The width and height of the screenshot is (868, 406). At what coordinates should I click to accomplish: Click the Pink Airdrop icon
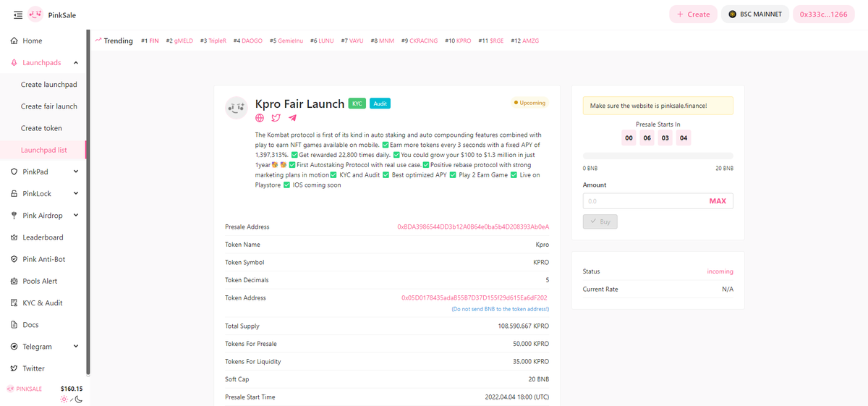14,216
